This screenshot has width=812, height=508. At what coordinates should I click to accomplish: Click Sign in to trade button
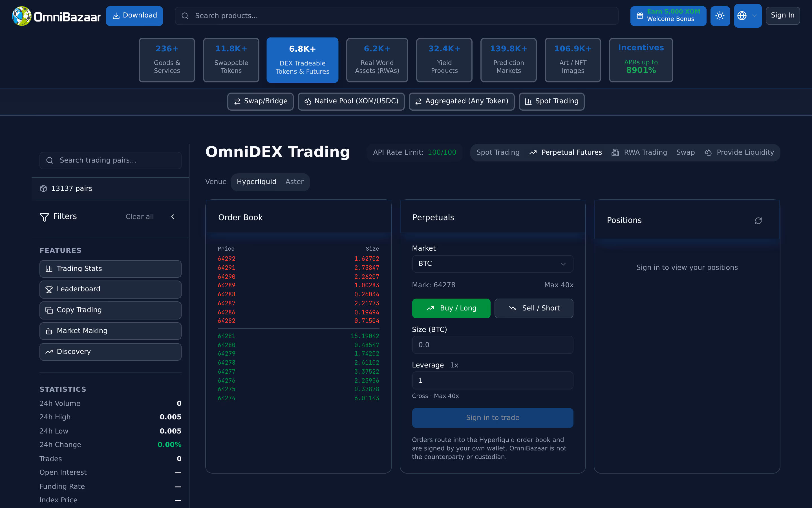(493, 418)
